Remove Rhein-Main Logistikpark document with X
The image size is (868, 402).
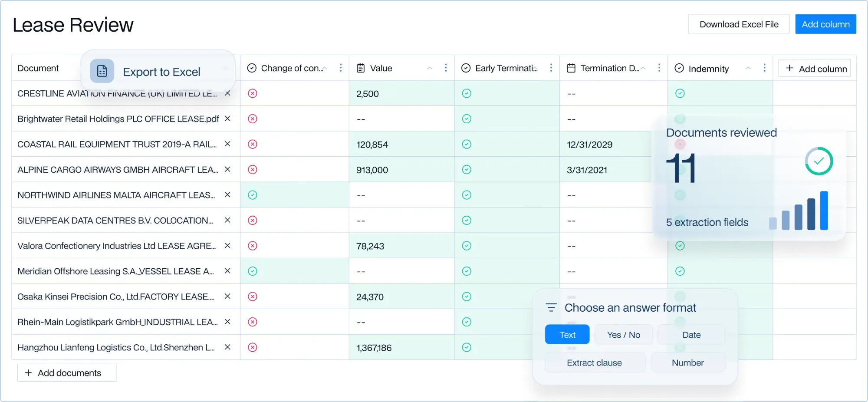(x=227, y=322)
